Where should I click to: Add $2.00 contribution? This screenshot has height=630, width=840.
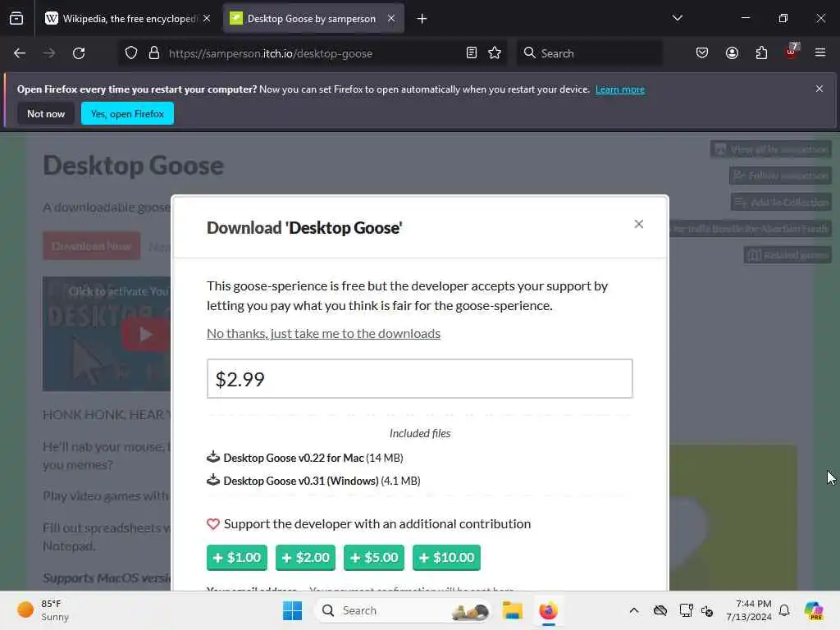(x=305, y=558)
